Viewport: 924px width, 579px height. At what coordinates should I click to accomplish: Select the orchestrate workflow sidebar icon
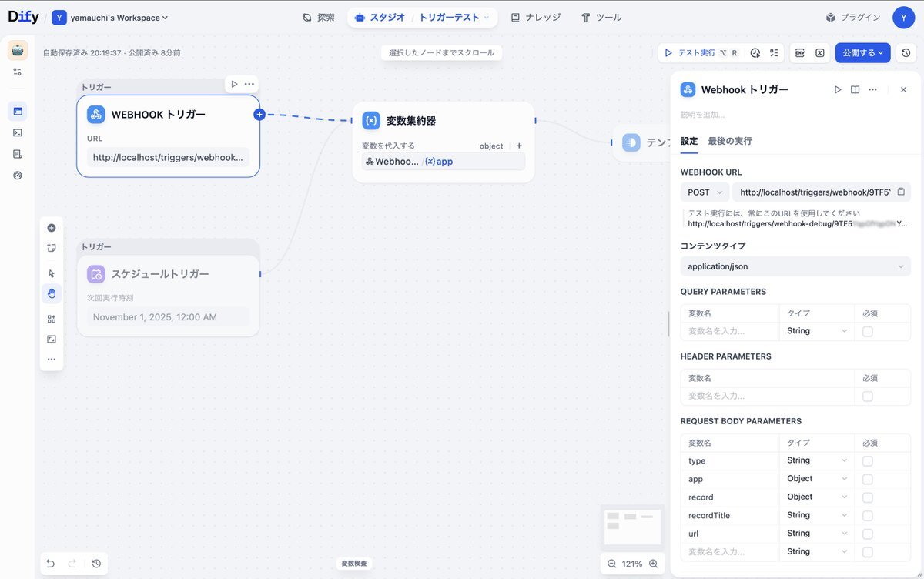pos(18,111)
